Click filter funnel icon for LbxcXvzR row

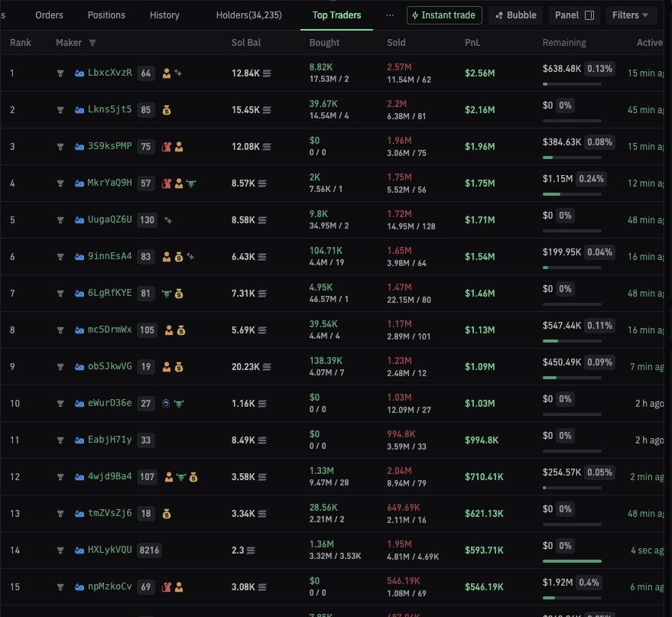(60, 73)
